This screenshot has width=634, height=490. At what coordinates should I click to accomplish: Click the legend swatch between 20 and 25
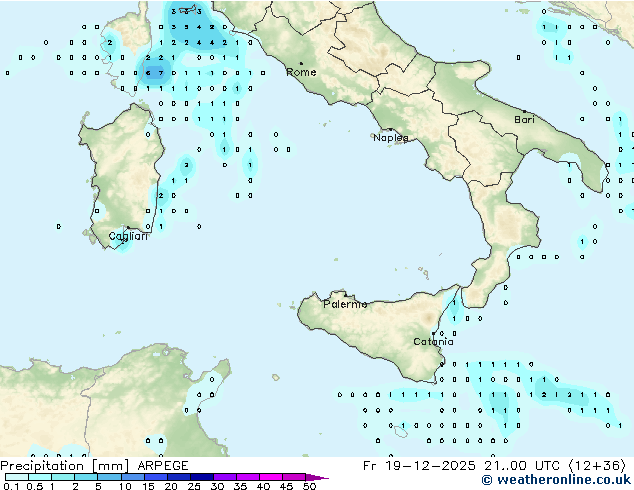[178, 477]
